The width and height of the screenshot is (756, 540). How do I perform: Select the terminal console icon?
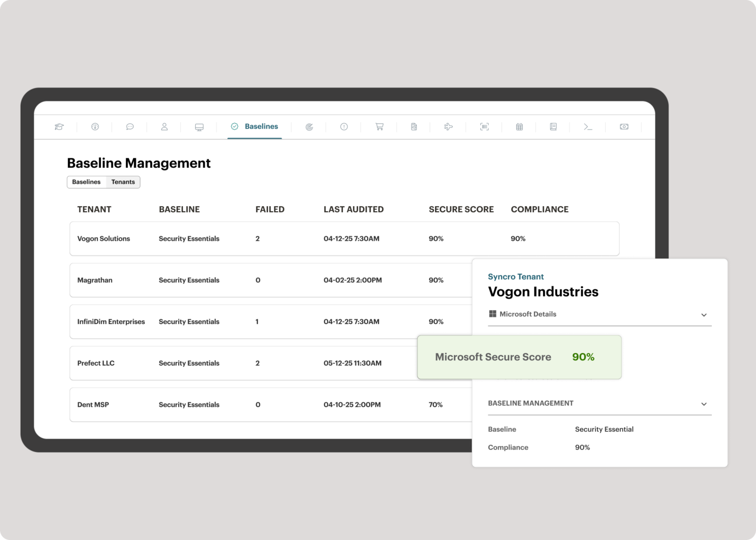pos(588,127)
